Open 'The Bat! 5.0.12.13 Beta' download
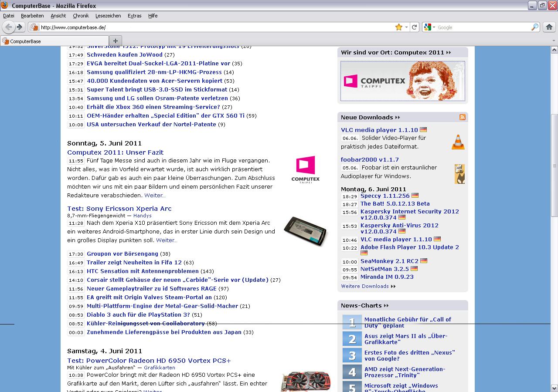The width and height of the screenshot is (558, 392). [395, 204]
